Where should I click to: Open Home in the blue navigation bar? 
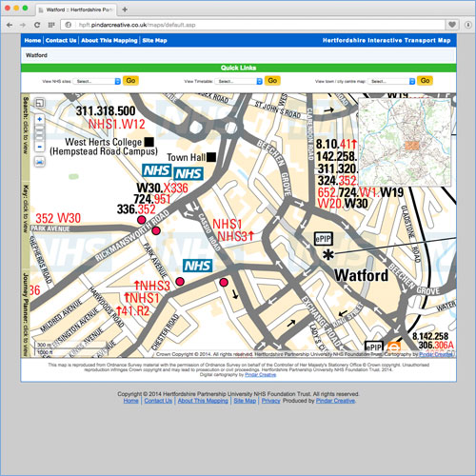[32, 40]
